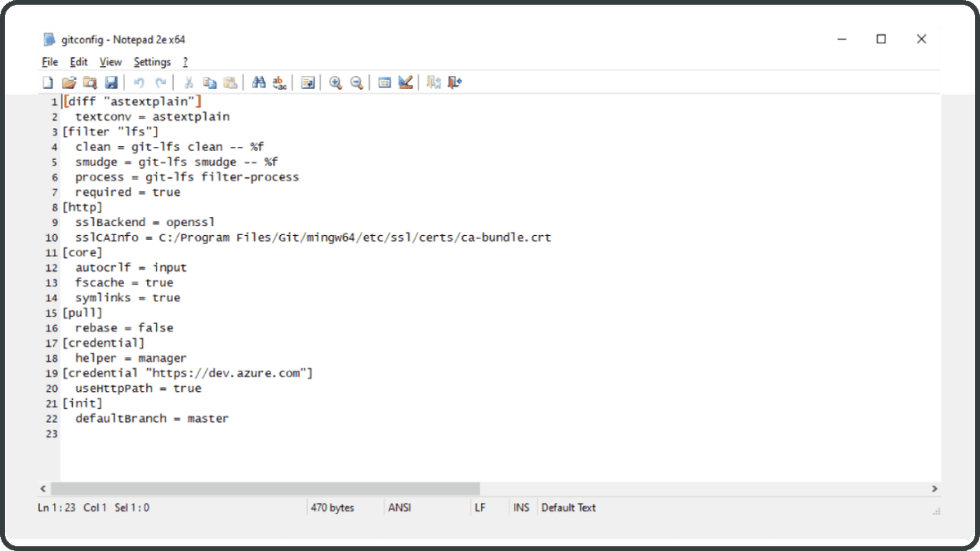Exit Notepad 2e via toolbar icon

click(455, 82)
